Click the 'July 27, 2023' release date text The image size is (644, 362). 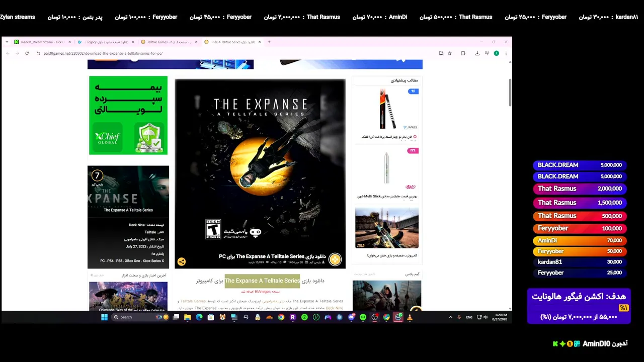click(x=136, y=246)
